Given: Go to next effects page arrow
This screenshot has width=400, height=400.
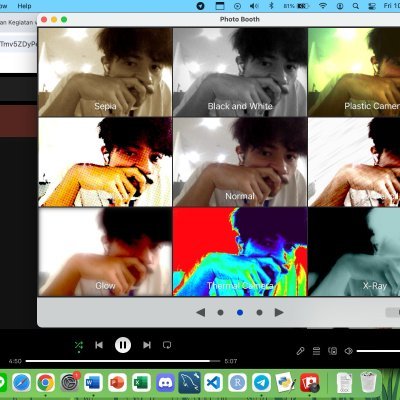Looking at the screenshot, I should coord(279,312).
